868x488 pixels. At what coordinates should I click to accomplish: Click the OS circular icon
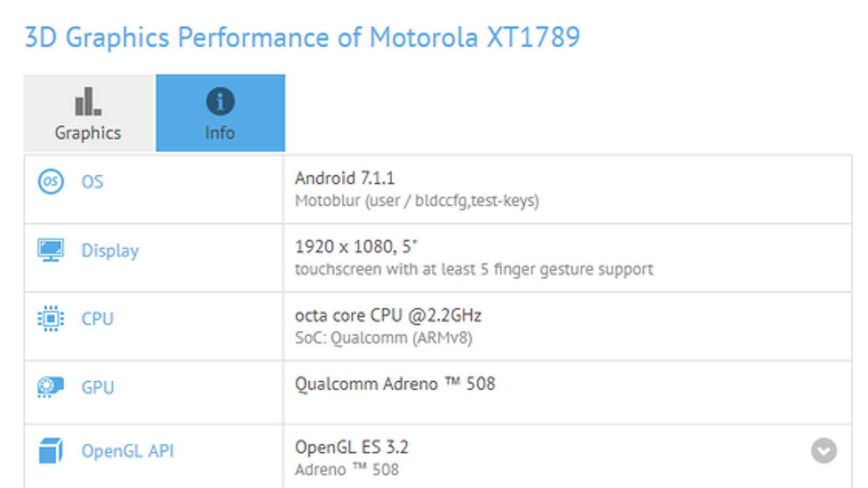click(50, 181)
